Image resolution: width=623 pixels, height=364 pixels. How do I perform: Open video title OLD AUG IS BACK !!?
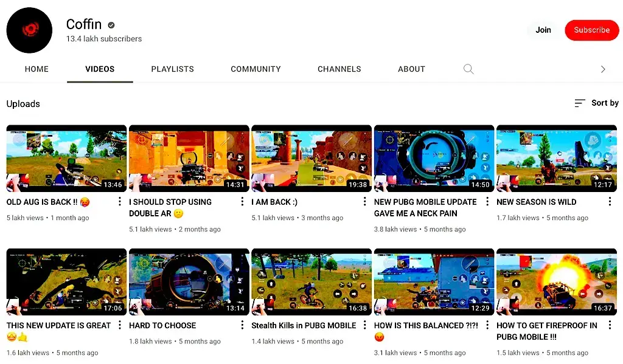point(48,202)
